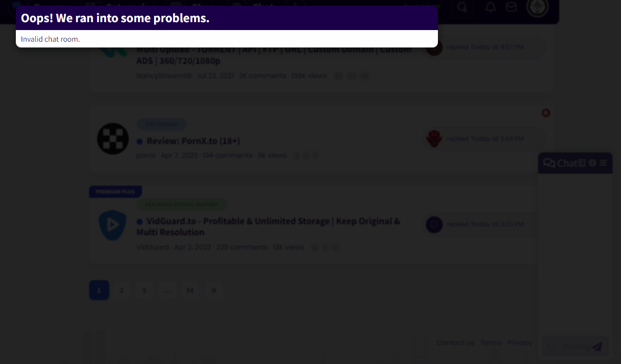Click the Contact us footer link
This screenshot has width=621, height=364.
tap(455, 342)
